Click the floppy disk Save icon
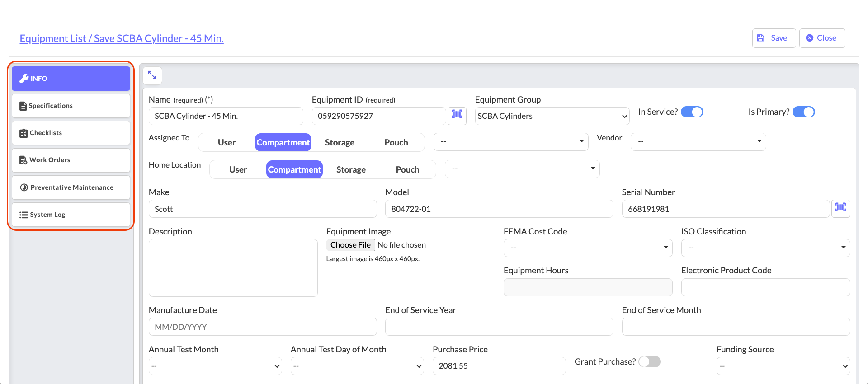Screen dimensions: 868x384 pos(760,38)
